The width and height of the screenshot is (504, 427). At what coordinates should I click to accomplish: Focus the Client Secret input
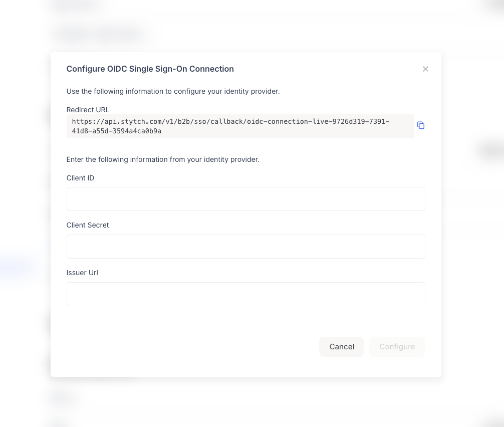coord(245,246)
